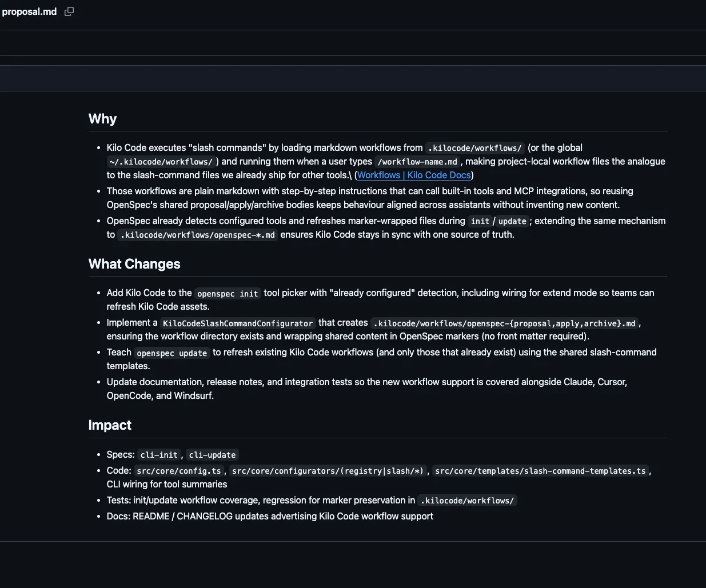This screenshot has width=706, height=588.
Task: Click the openspec init inline code
Action: point(228,294)
